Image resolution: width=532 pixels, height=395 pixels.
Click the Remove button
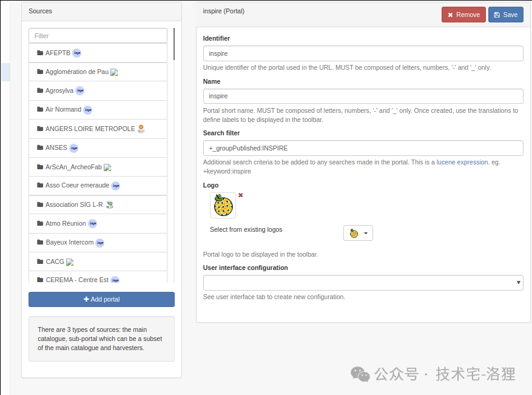[x=463, y=15]
